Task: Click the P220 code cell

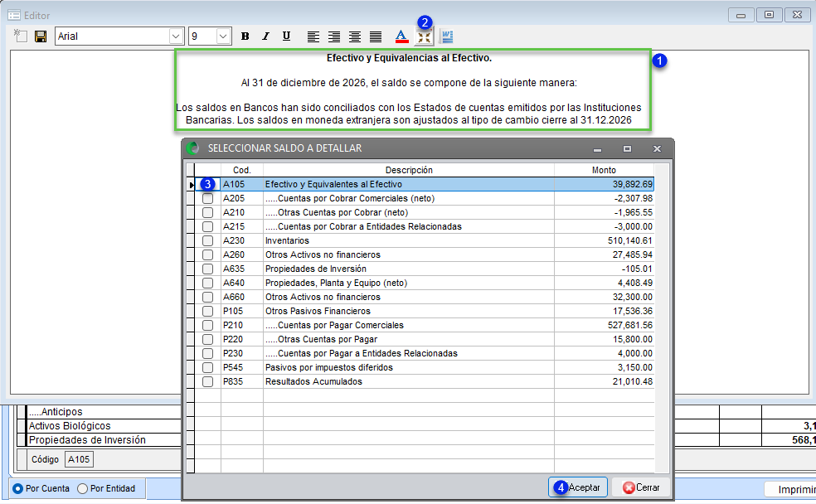Action: coord(242,339)
